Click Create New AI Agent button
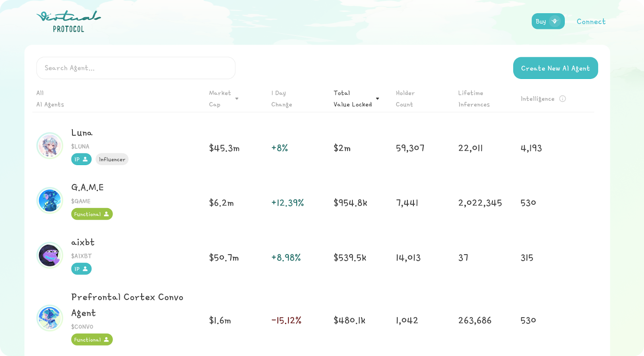 click(555, 68)
